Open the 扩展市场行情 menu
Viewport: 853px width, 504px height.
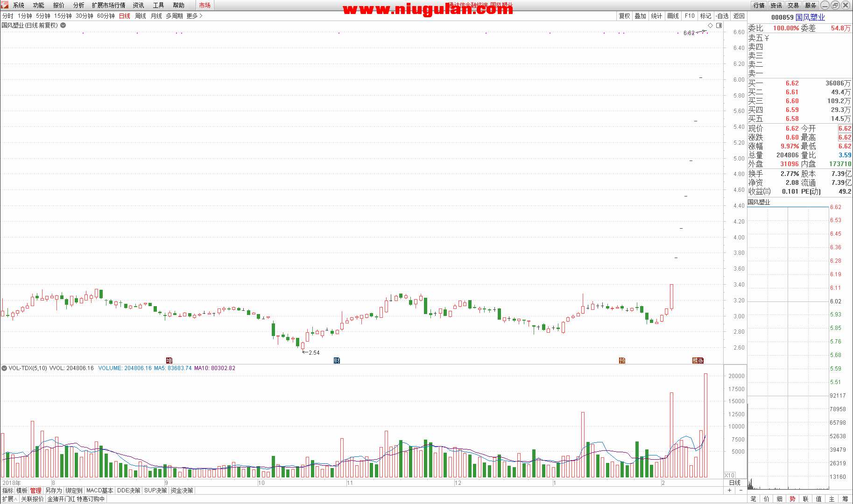[109, 5]
